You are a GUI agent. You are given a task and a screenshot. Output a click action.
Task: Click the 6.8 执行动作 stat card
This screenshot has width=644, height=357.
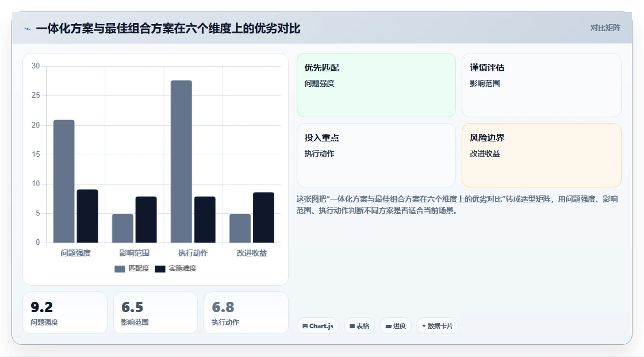point(246,313)
